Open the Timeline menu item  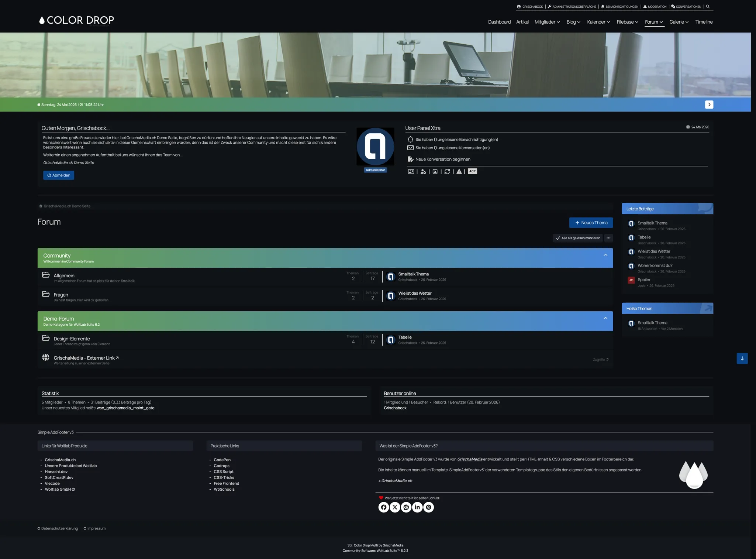click(x=704, y=22)
